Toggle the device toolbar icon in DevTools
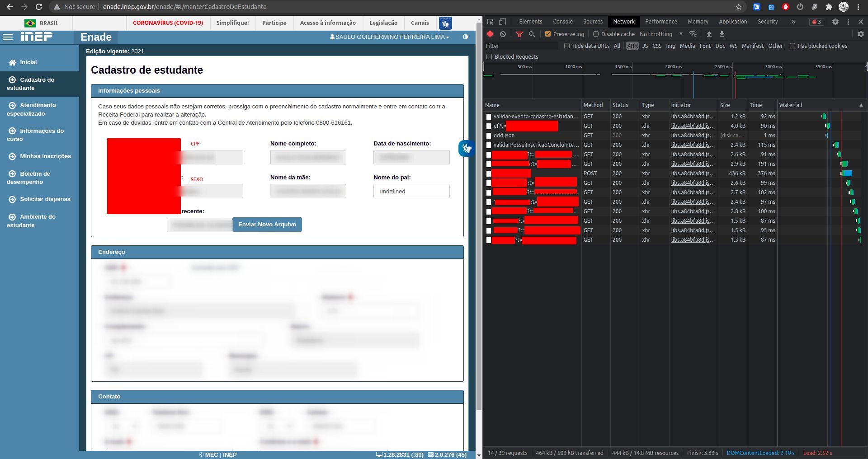 pos(502,22)
